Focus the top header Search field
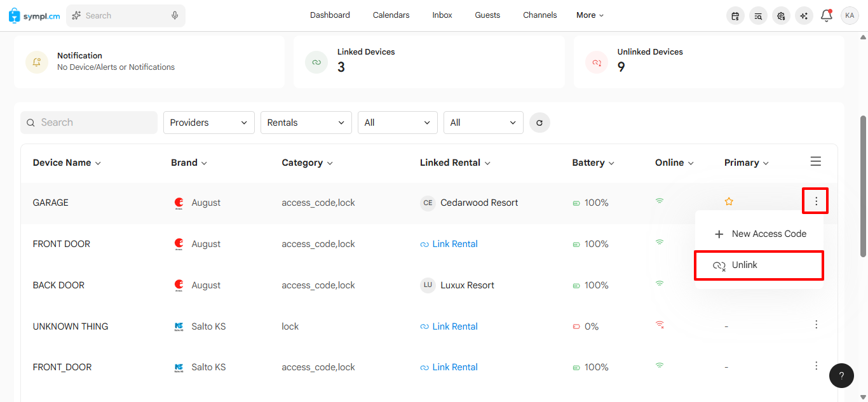868x402 pixels. click(x=126, y=15)
